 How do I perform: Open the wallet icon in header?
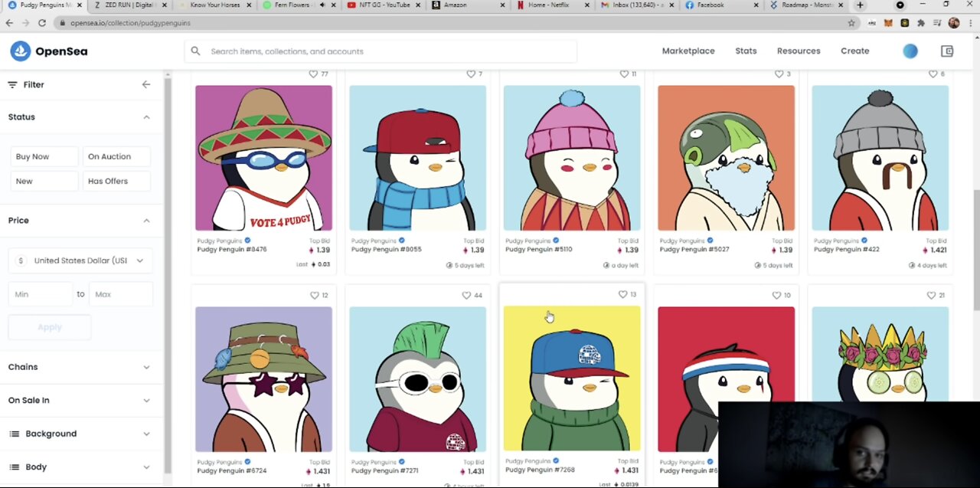click(x=947, y=51)
